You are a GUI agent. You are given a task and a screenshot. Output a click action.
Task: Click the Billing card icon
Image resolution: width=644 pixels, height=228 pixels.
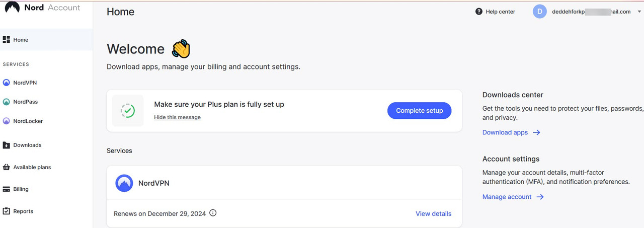7,189
